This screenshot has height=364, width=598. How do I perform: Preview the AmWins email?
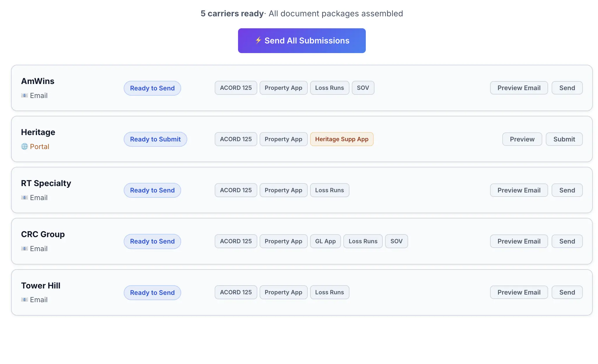[x=519, y=88]
